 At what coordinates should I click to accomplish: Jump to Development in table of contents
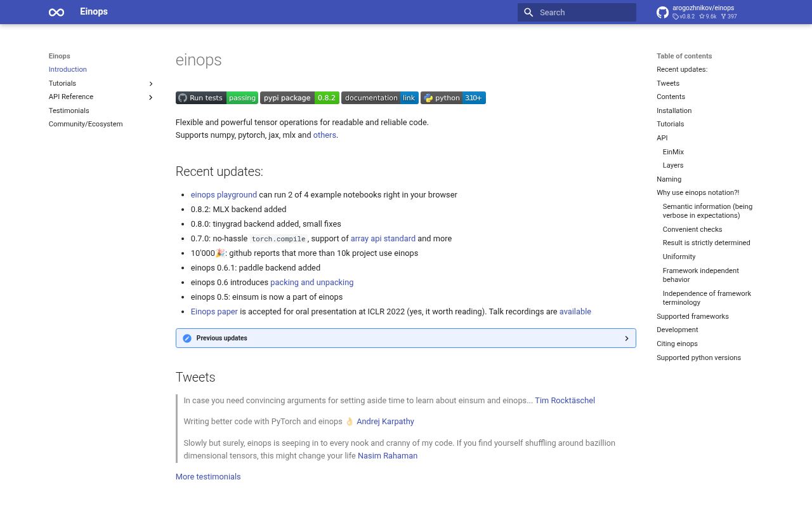point(677,330)
